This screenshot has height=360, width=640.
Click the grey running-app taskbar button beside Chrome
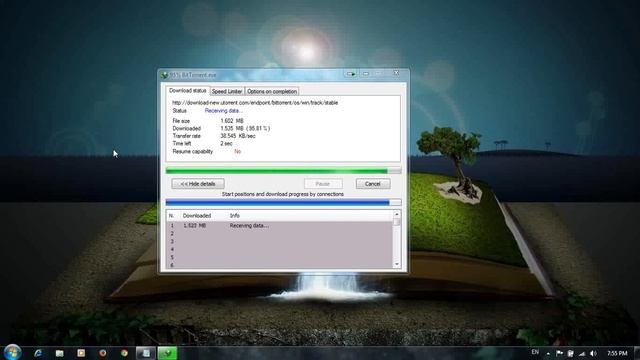[146, 353]
